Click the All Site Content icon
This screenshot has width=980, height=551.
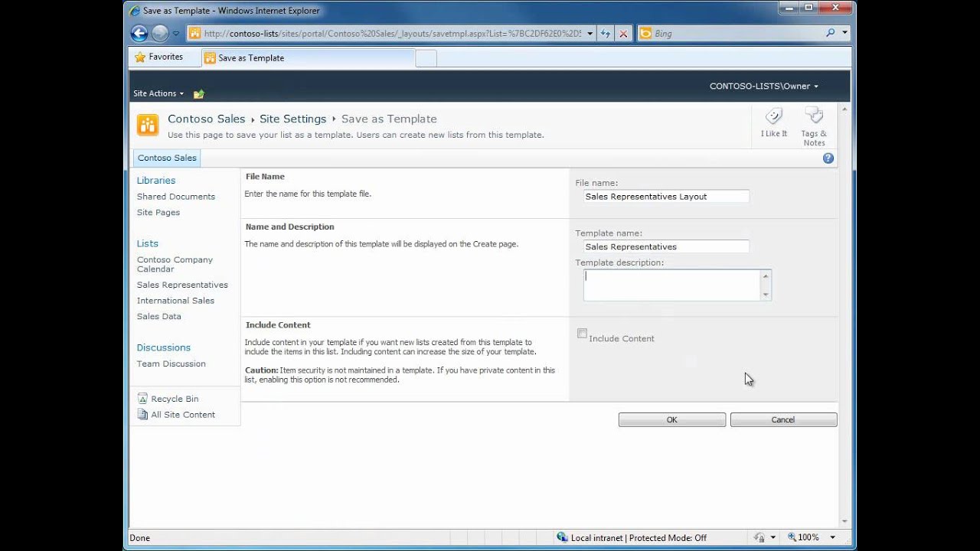click(142, 414)
